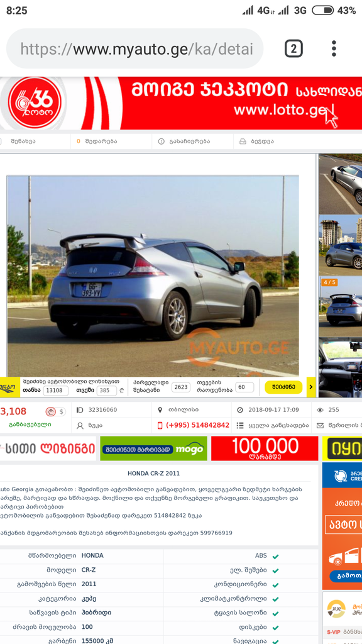Expand the leasing bar right arrow
Screen dimensions: 362x644
[x=311, y=387]
